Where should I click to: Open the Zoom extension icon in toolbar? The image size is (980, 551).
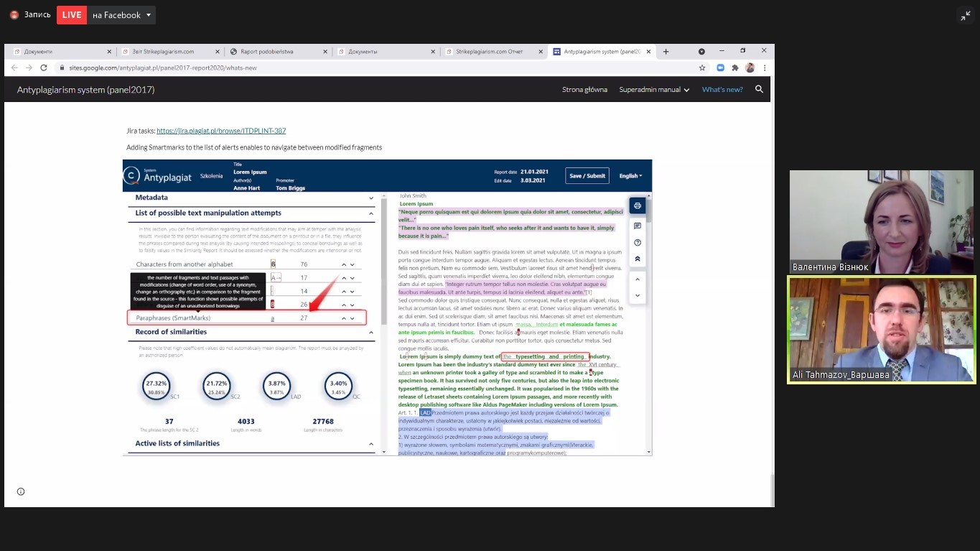(x=720, y=68)
